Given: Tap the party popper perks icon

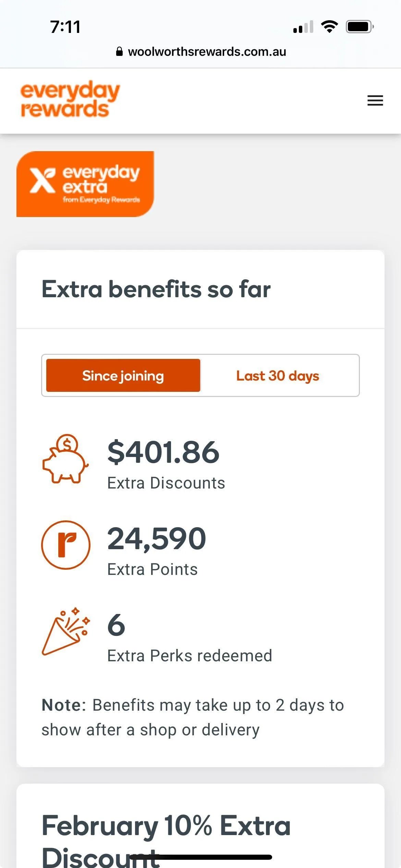Looking at the screenshot, I should 66,631.
